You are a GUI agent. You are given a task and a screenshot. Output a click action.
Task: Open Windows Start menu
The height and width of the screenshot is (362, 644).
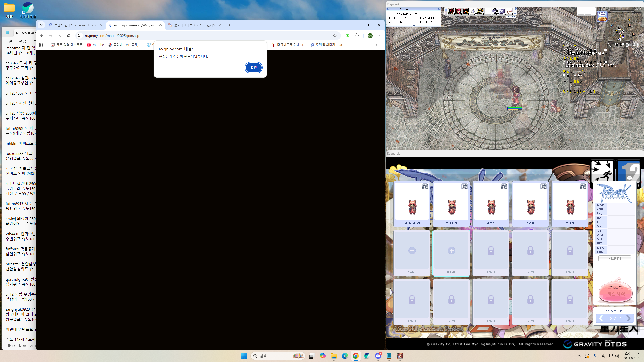[244, 356]
